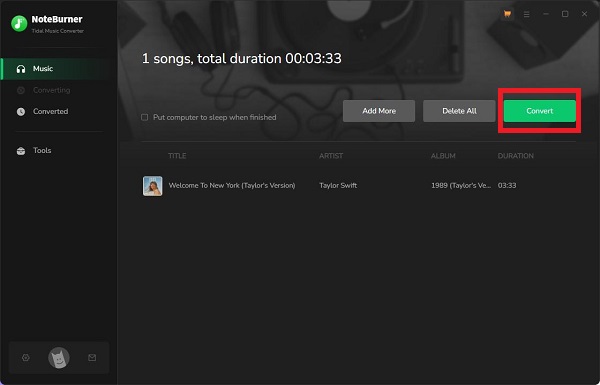Maximize the NoteBurner window
Screen dimensions: 600x385
tap(565, 14)
